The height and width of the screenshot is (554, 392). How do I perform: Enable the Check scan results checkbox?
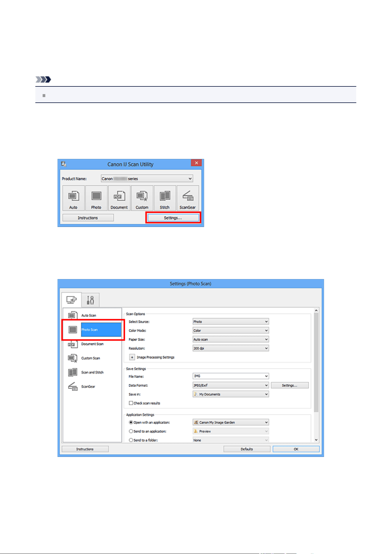(131, 403)
